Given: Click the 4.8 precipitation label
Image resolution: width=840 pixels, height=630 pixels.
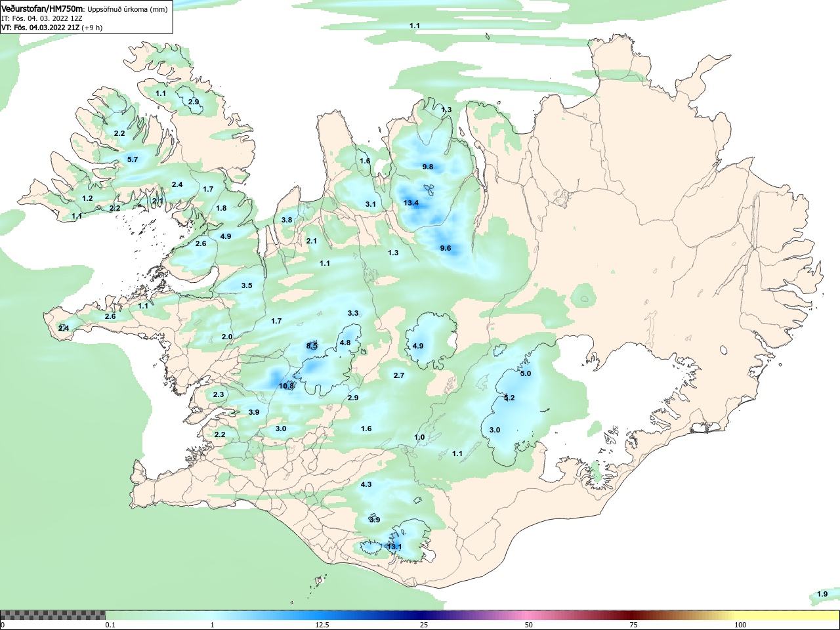Looking at the screenshot, I should click(x=345, y=343).
